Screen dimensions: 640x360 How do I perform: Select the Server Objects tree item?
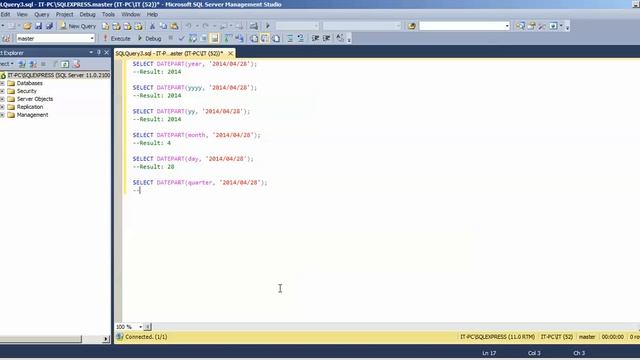point(35,99)
